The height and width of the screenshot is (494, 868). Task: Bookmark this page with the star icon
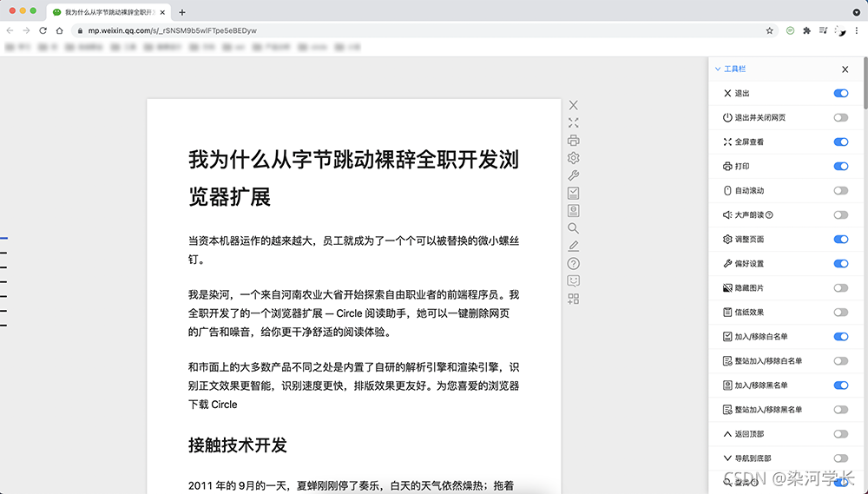(769, 31)
